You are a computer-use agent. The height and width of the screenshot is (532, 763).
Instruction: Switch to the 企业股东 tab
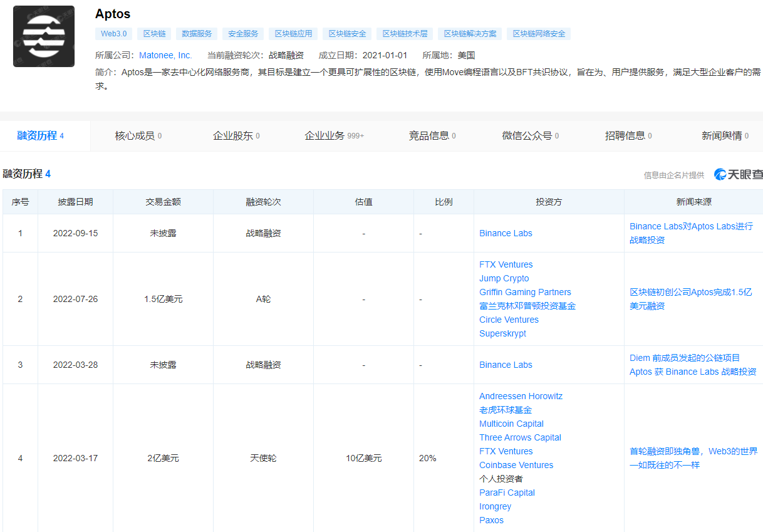click(236, 136)
